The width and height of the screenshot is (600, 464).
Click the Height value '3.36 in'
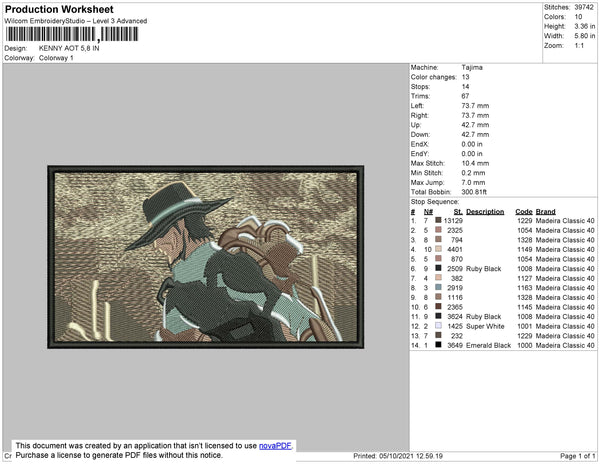pos(585,26)
